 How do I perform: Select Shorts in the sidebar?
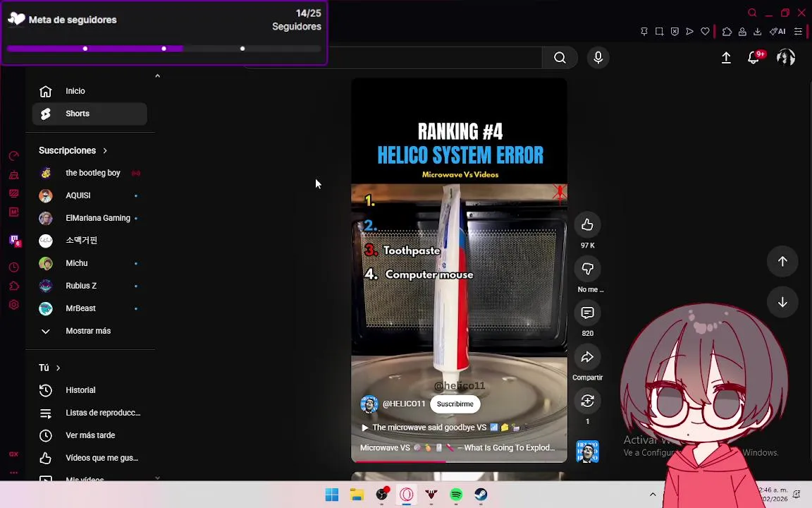point(90,114)
